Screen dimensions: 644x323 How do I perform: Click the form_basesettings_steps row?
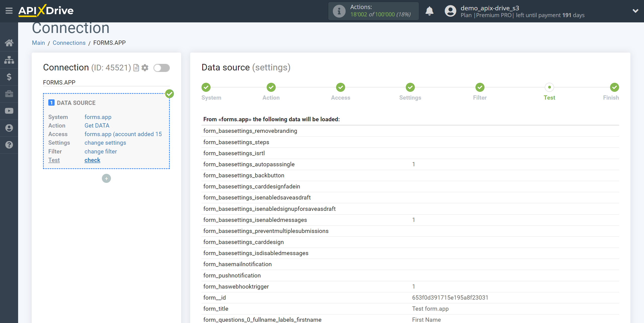tap(410, 142)
